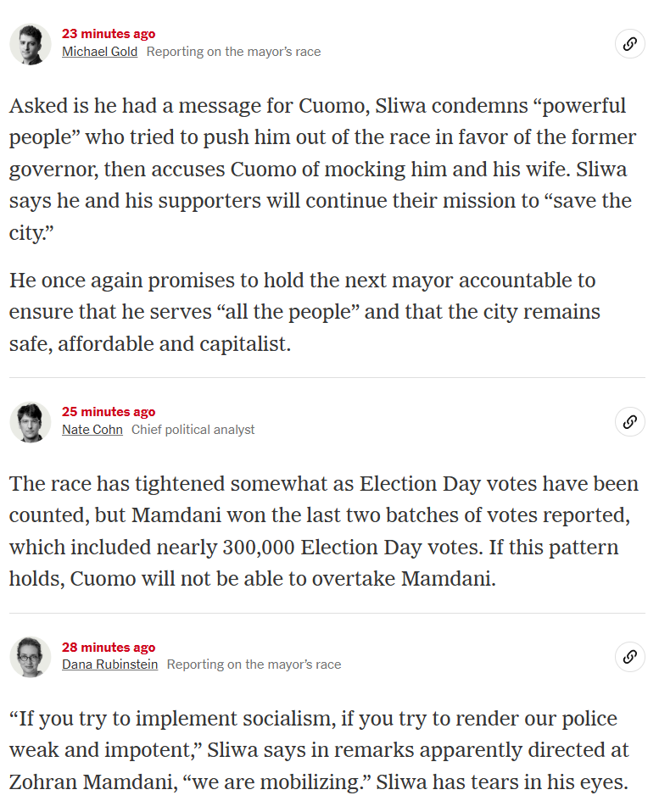Click the paragraph starting "He once again promises"
659x812 pixels.
pyautogui.click(x=305, y=312)
